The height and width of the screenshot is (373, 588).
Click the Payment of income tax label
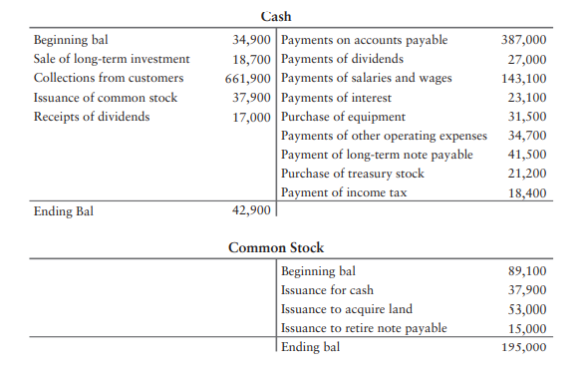pos(344,192)
